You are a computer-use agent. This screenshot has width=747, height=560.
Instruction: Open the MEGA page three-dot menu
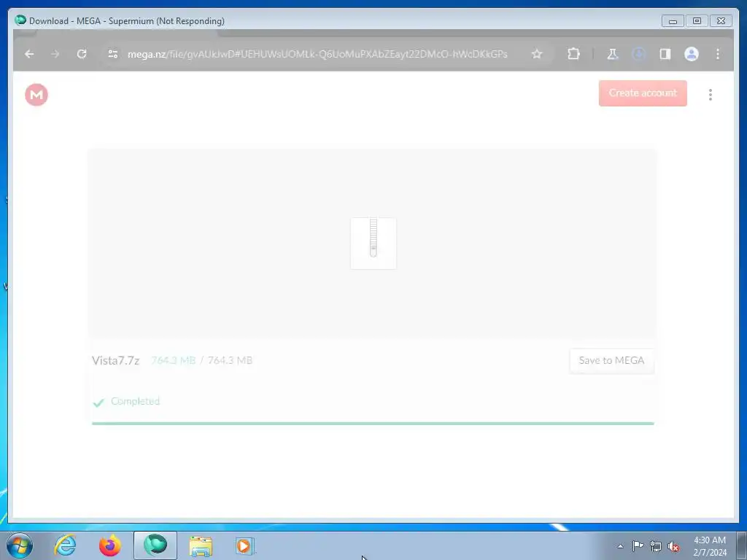(x=711, y=94)
